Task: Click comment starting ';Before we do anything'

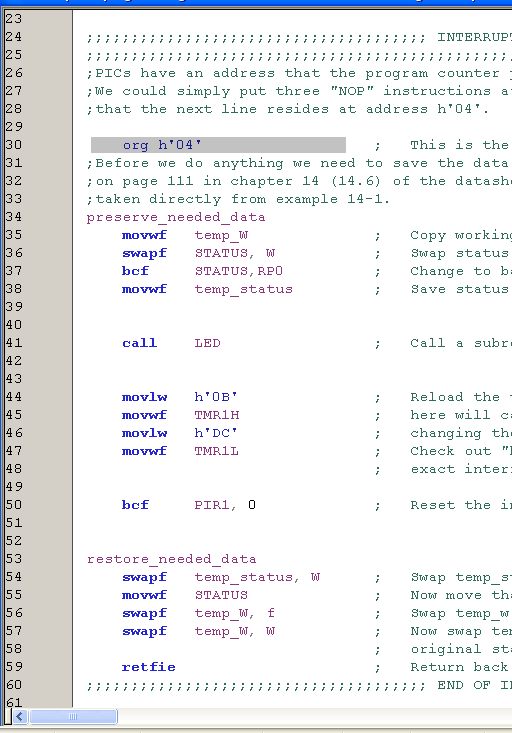Action: 298,163
